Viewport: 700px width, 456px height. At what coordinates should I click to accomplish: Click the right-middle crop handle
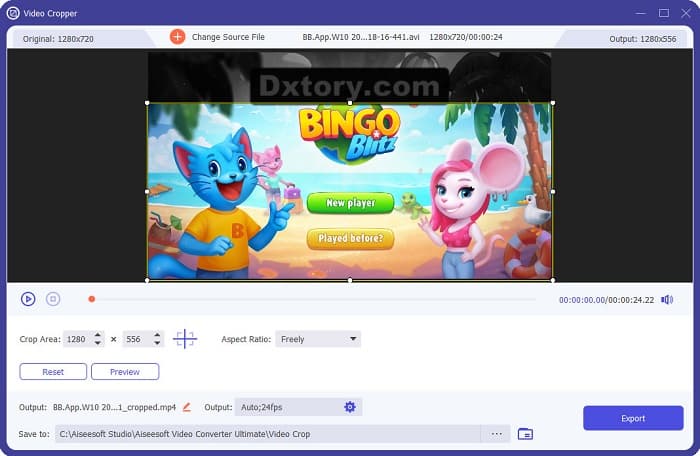pos(553,192)
